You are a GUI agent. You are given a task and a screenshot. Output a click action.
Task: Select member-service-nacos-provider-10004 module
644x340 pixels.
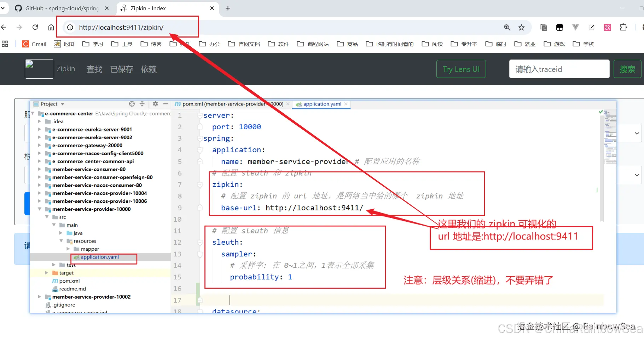99,193
